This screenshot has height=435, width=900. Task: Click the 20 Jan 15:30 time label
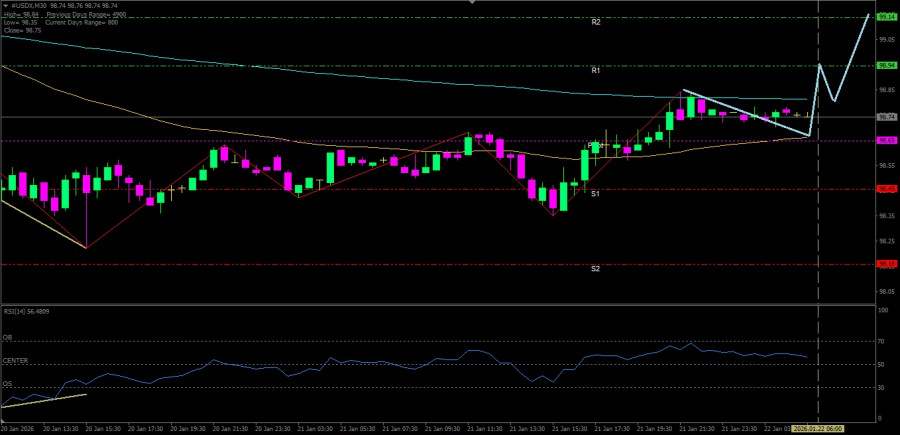[x=101, y=429]
